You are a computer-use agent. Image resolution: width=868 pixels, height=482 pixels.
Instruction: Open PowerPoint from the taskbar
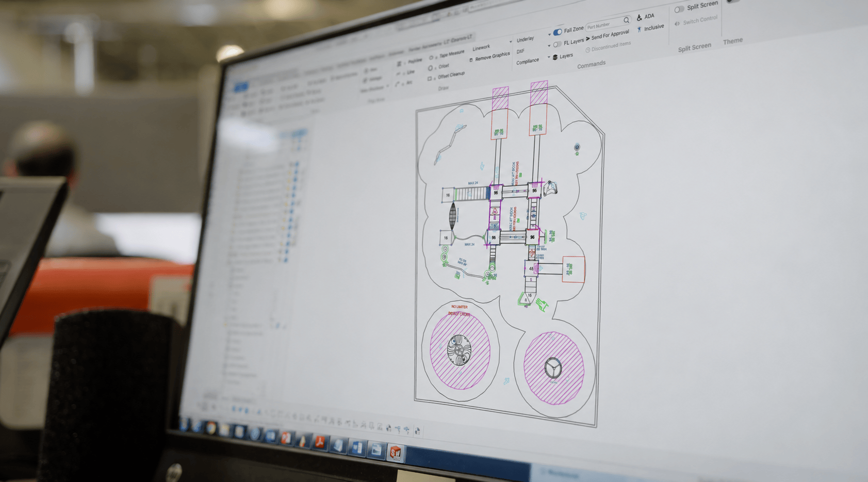coord(286,438)
